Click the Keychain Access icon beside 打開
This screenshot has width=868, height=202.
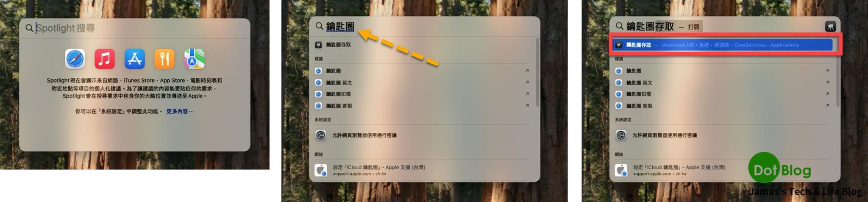tap(830, 26)
